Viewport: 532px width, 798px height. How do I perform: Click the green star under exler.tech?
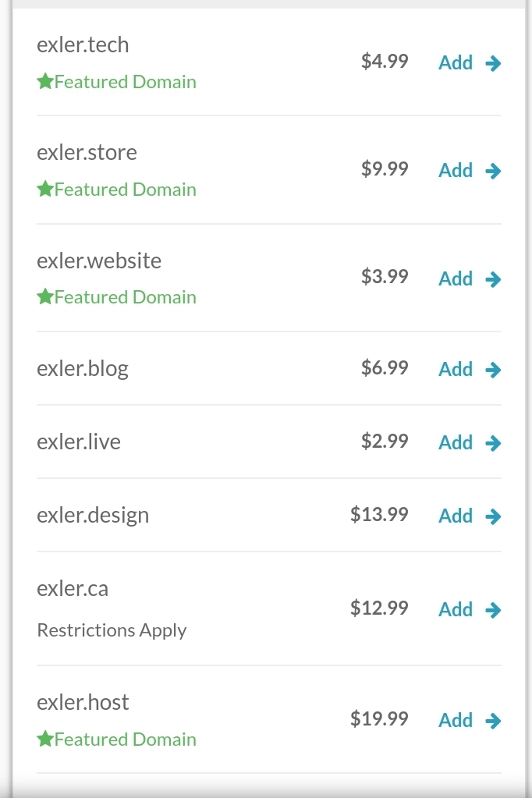(x=44, y=81)
